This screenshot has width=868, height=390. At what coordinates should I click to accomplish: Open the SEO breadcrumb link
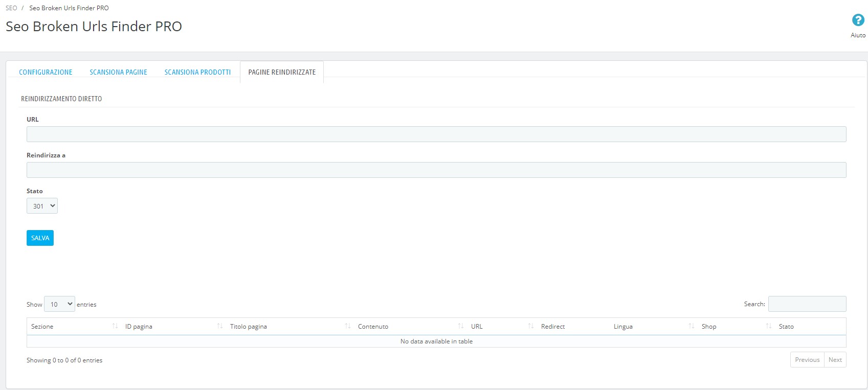click(11, 8)
